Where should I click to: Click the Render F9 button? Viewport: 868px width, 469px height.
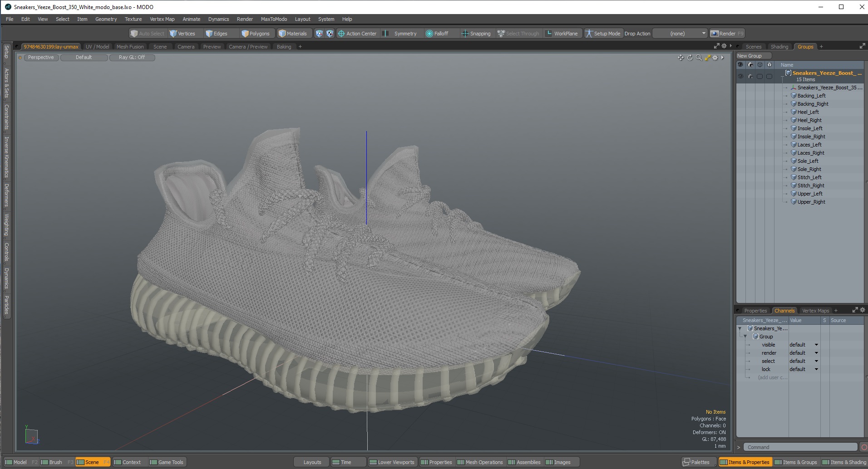coord(727,34)
